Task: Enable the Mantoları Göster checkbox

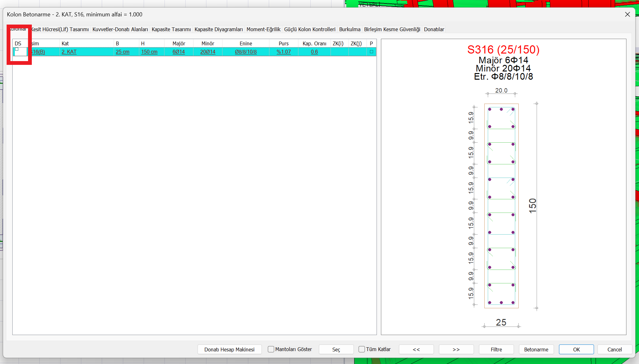Action: (271, 349)
